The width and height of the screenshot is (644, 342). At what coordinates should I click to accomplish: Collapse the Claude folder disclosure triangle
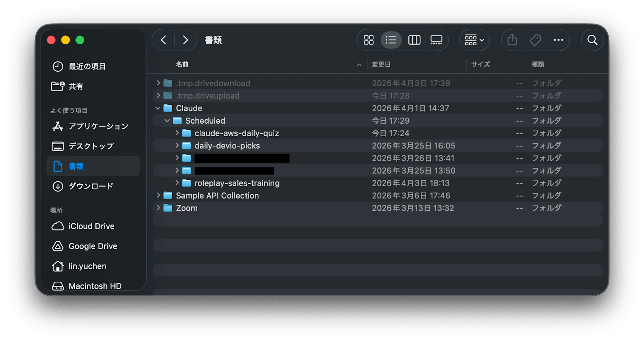click(158, 108)
